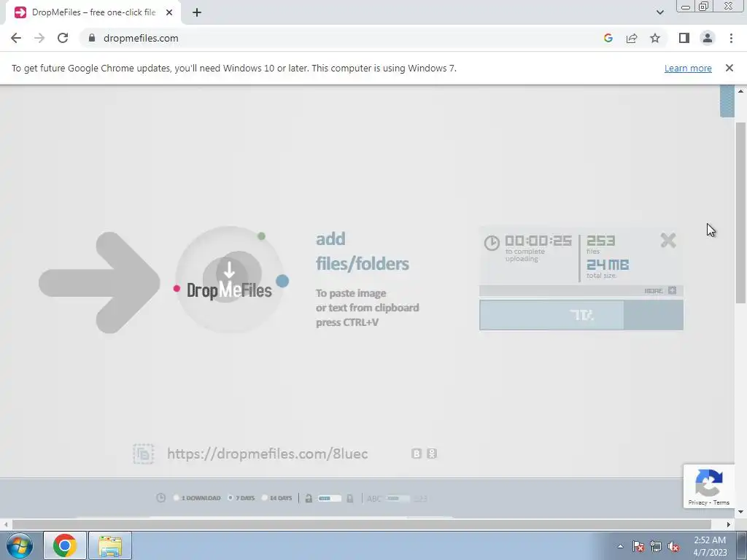Click the muted volume tray icon
This screenshot has width=747, height=560.
pyautogui.click(x=673, y=546)
